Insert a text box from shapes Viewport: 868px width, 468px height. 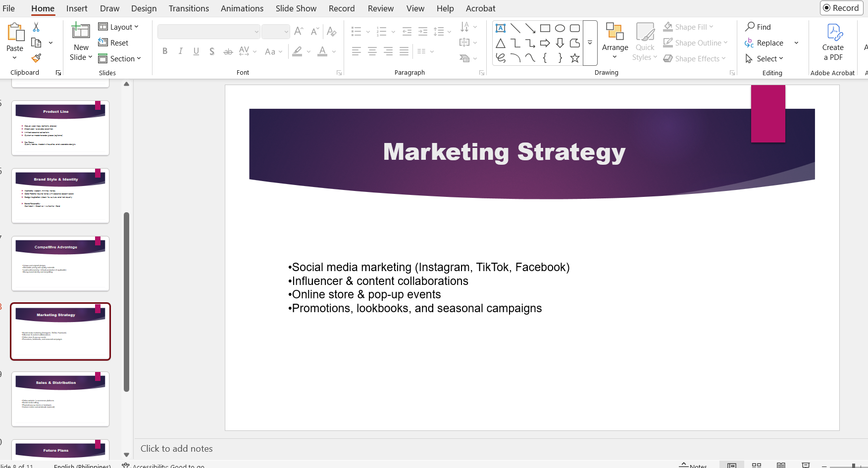pyautogui.click(x=501, y=28)
